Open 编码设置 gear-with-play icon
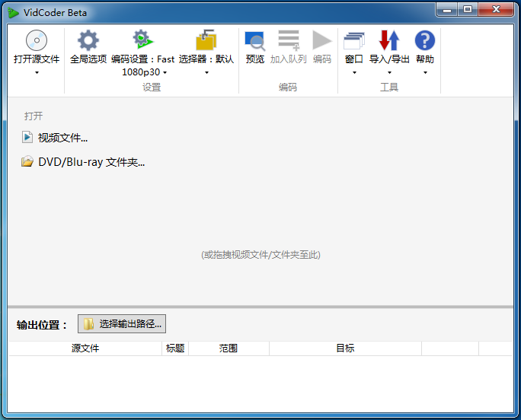The width and height of the screenshot is (521, 420). pos(143,39)
